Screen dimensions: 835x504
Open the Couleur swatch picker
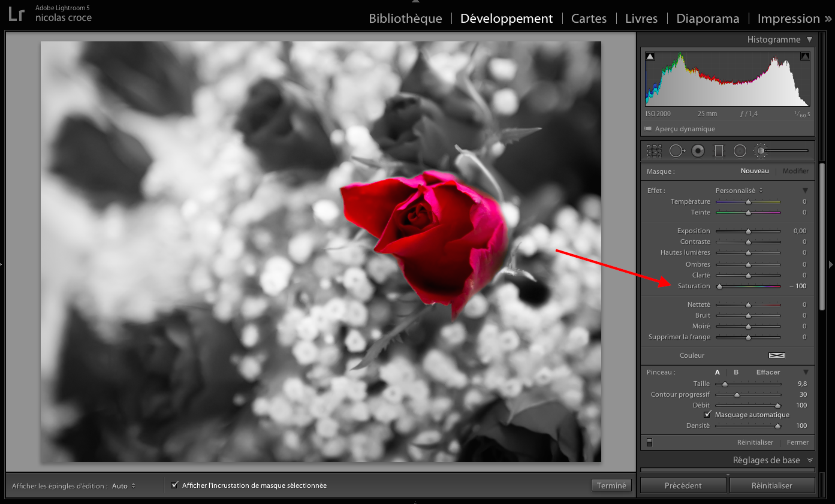coord(777,355)
